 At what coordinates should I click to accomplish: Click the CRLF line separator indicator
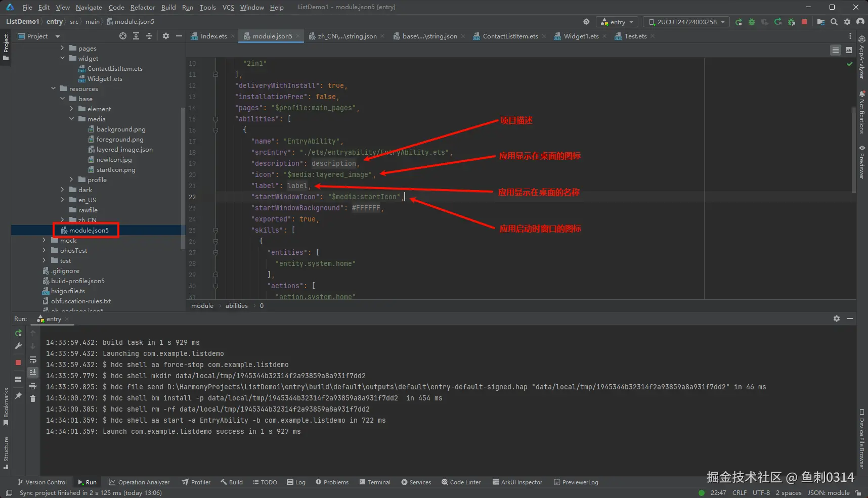tap(739, 492)
